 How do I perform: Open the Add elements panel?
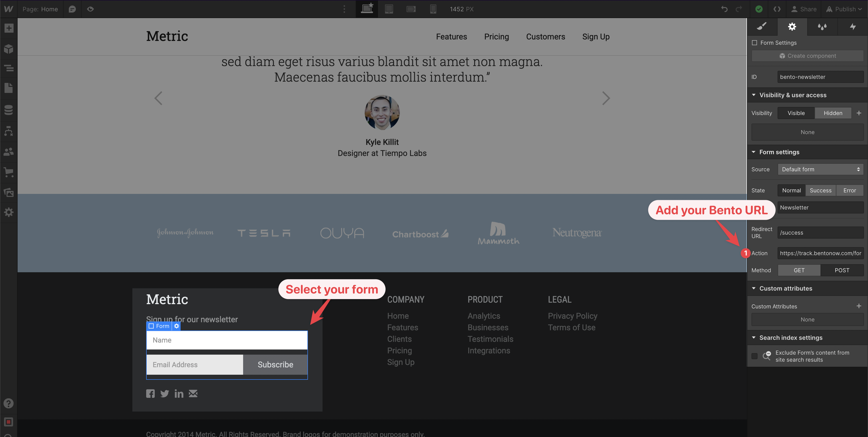(9, 28)
